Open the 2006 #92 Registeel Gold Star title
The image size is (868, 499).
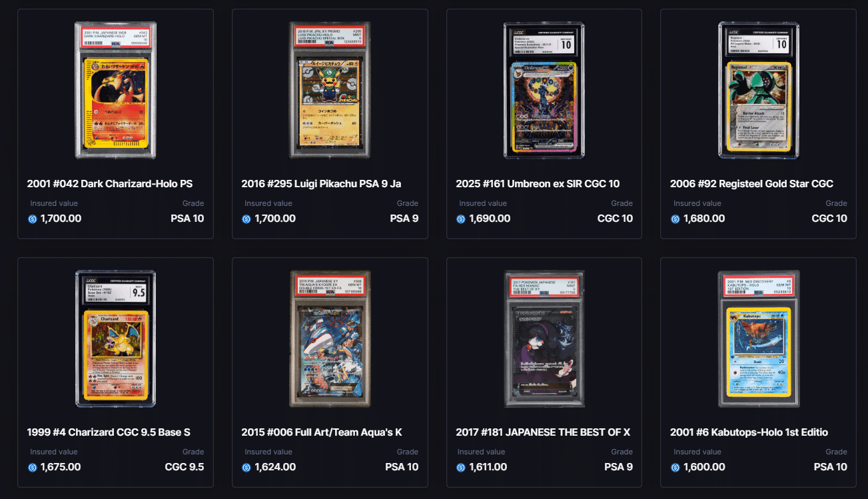751,184
